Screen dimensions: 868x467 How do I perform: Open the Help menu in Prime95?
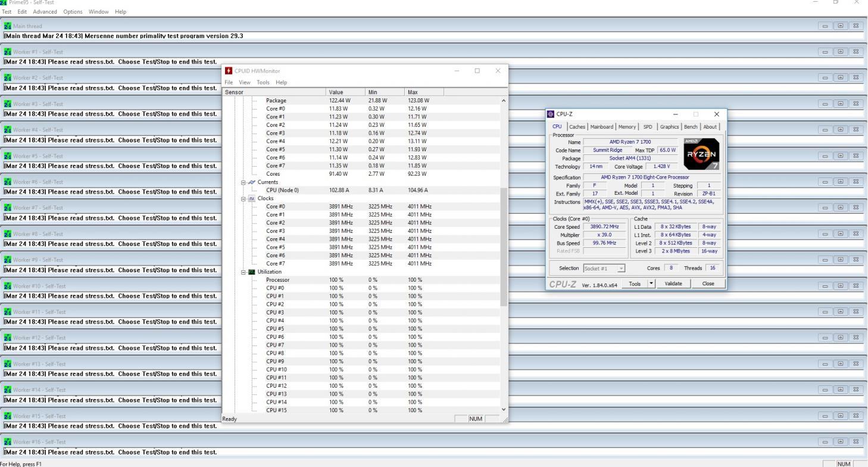click(121, 11)
